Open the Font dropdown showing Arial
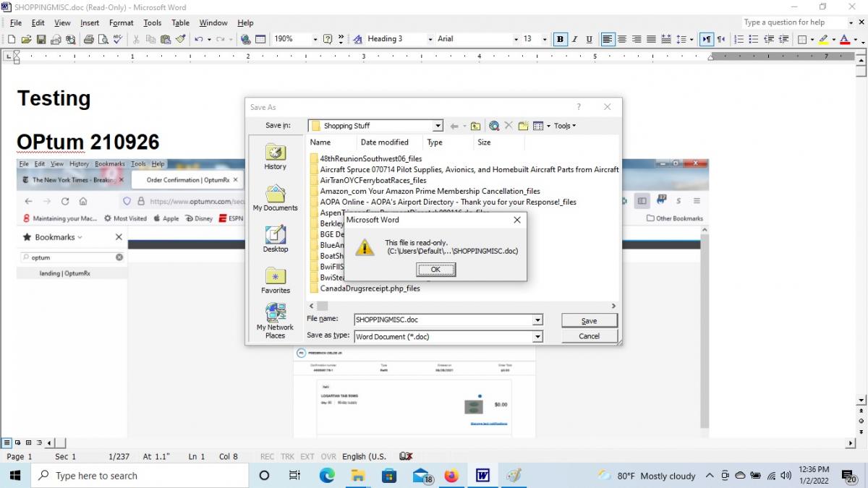 pyautogui.click(x=516, y=39)
